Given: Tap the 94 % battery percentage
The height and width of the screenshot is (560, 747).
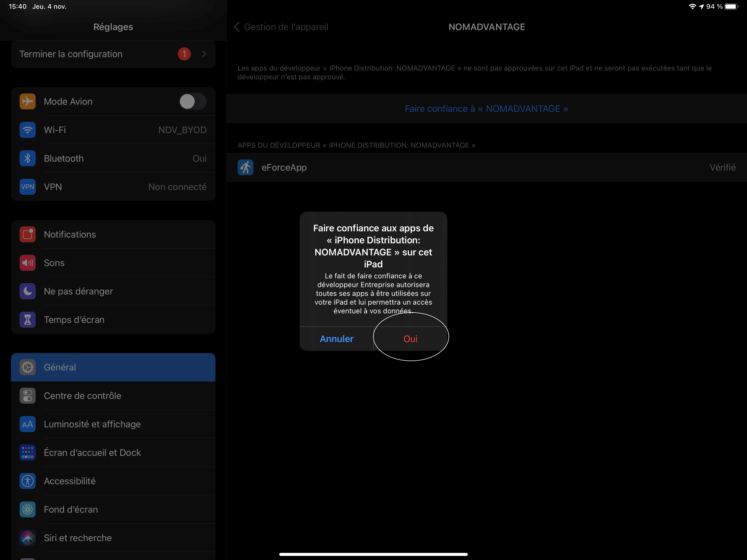Looking at the screenshot, I should click(x=714, y=6).
